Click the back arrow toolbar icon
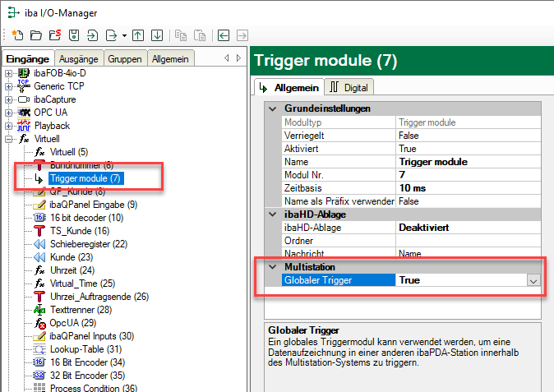The width and height of the screenshot is (554, 392). [224, 35]
